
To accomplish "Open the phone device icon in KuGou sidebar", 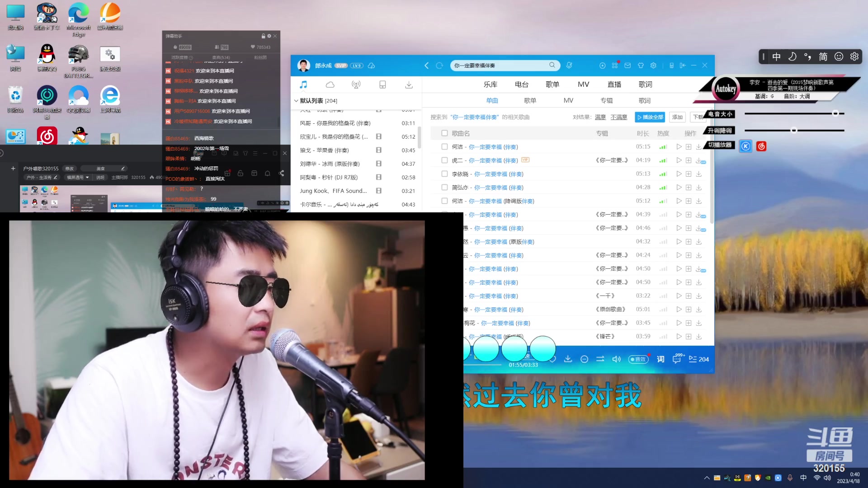I will pos(382,84).
